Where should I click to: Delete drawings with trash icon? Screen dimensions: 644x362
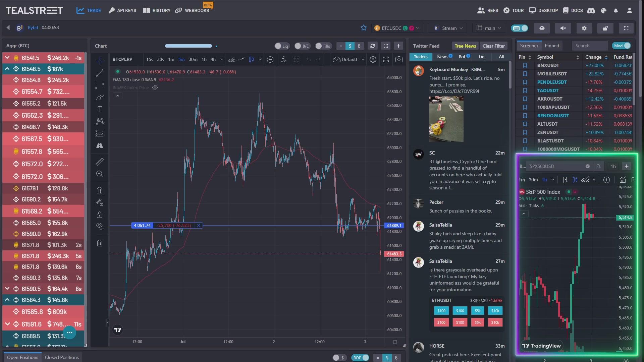[100, 243]
